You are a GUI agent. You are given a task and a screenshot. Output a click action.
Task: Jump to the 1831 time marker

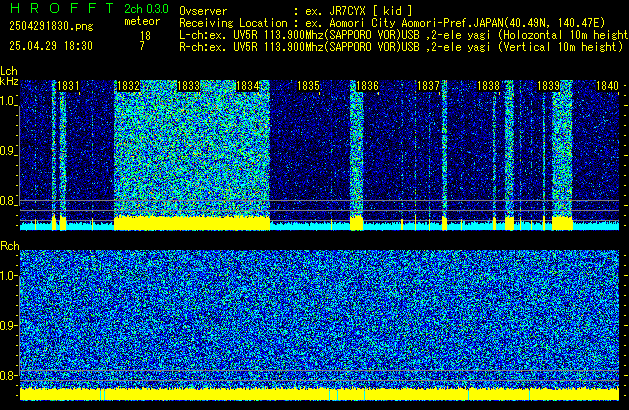(x=68, y=86)
